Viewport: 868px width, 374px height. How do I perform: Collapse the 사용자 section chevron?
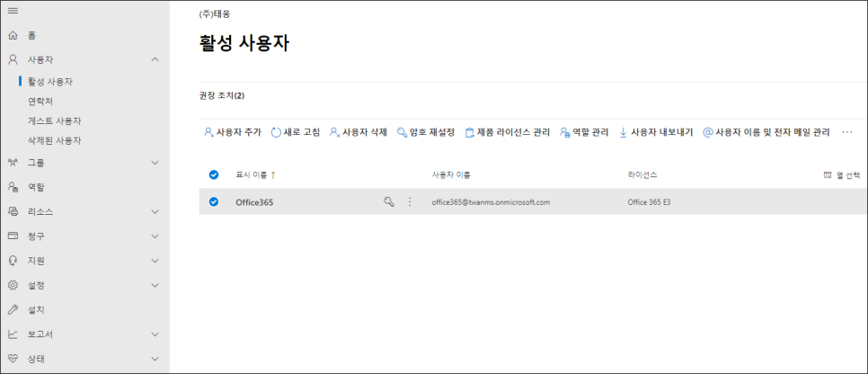(x=155, y=59)
